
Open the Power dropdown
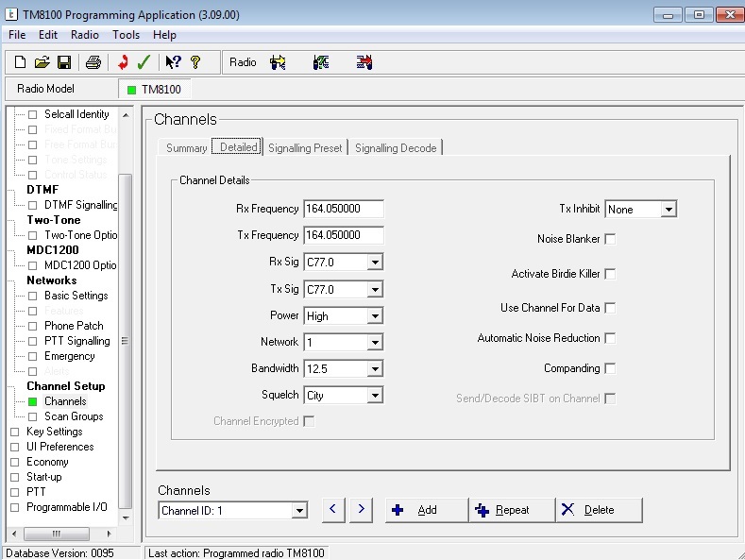pyautogui.click(x=374, y=316)
